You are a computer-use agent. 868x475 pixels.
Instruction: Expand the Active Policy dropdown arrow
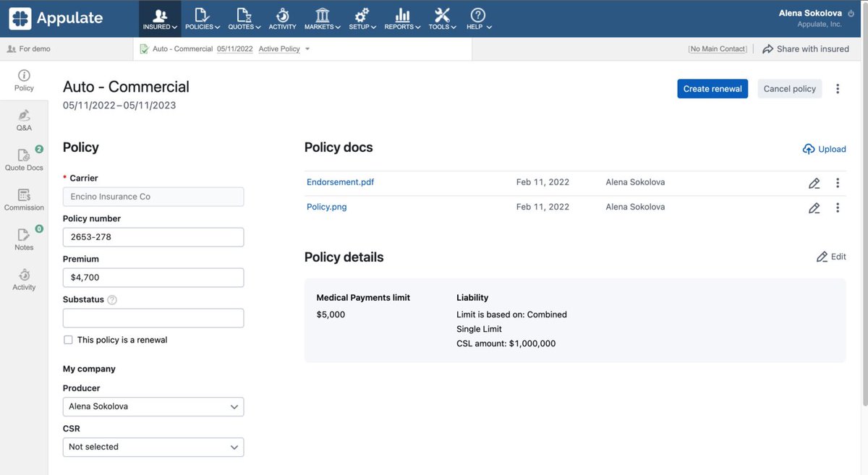point(307,49)
